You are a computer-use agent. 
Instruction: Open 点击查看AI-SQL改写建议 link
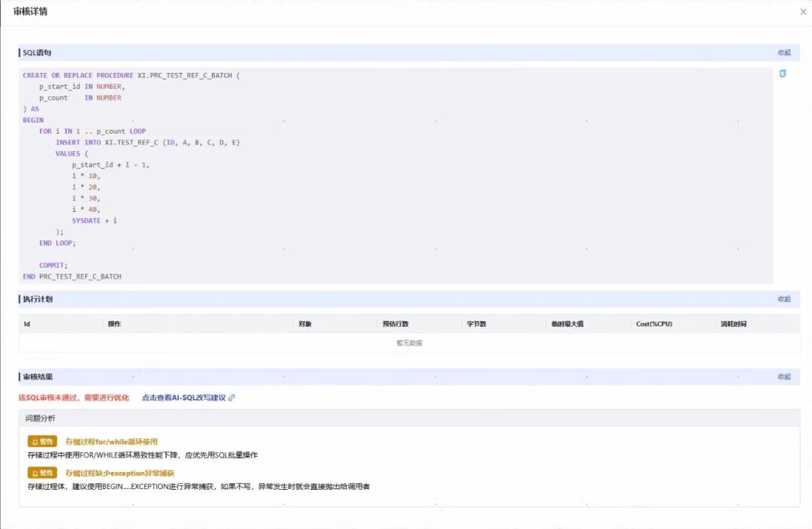(184, 398)
